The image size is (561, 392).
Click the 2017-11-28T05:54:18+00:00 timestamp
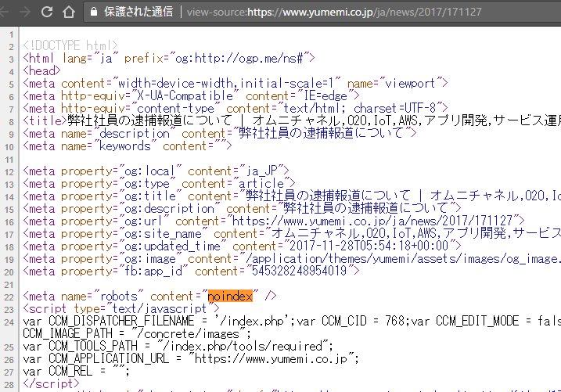coord(369,246)
